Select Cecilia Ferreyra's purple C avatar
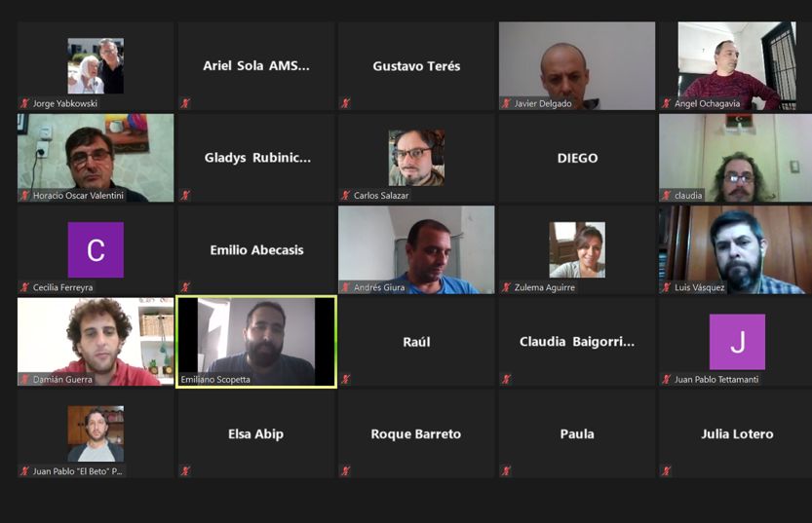The width and height of the screenshot is (812, 523). [x=96, y=250]
